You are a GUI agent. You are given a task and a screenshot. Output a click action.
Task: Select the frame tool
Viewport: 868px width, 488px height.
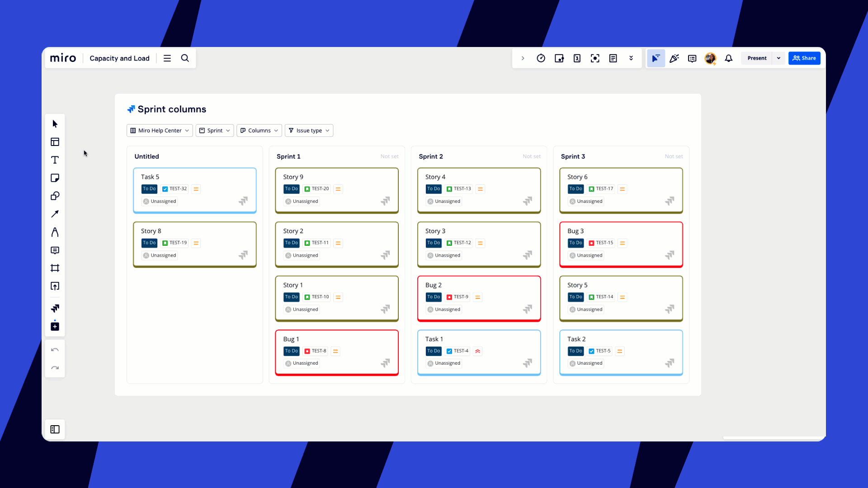click(x=55, y=268)
